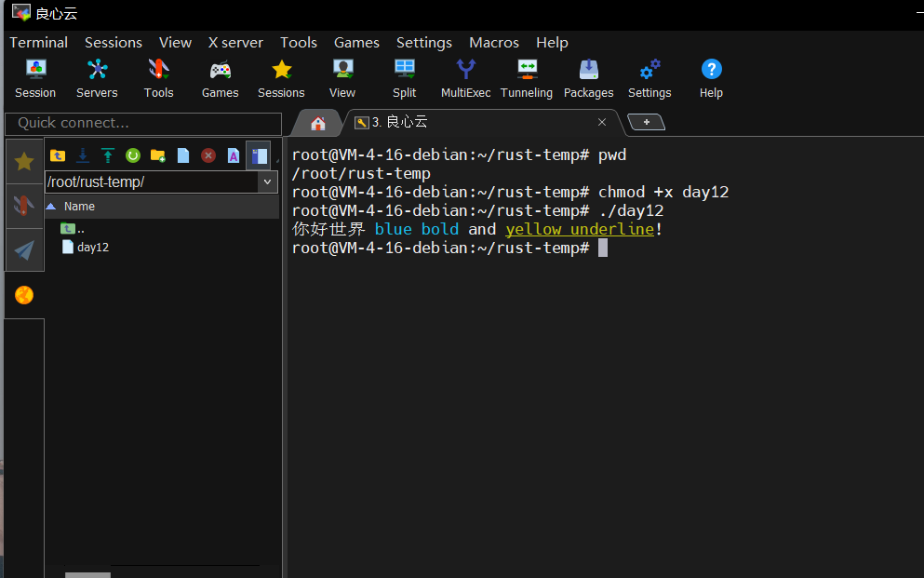Open a new terminal tab with plus button

coord(646,122)
